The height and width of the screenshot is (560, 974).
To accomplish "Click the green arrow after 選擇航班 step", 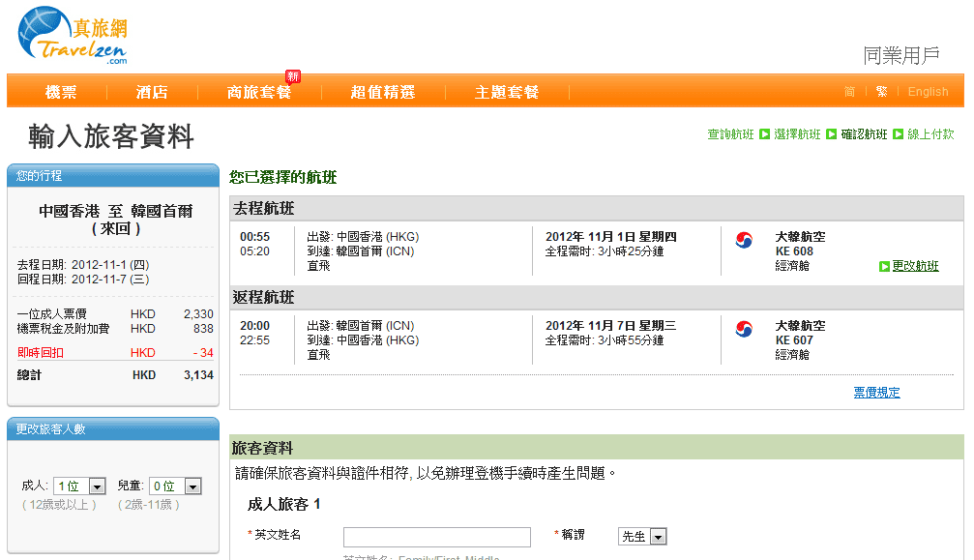I will pyautogui.click(x=831, y=134).
